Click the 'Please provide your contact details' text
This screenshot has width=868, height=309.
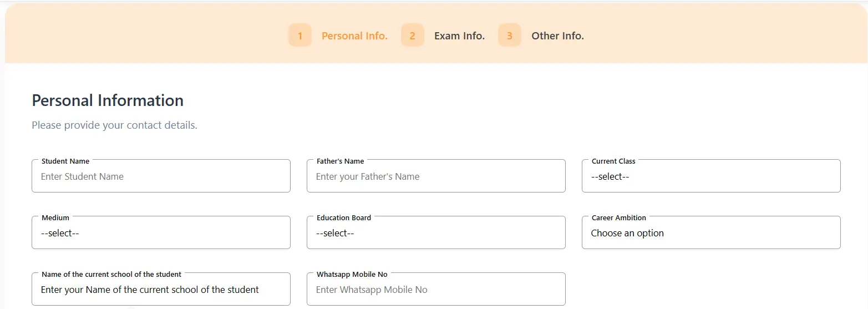[x=114, y=125]
